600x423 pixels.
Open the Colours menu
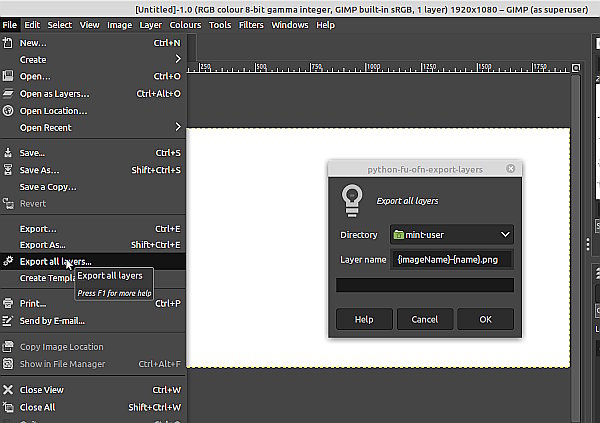pyautogui.click(x=185, y=25)
